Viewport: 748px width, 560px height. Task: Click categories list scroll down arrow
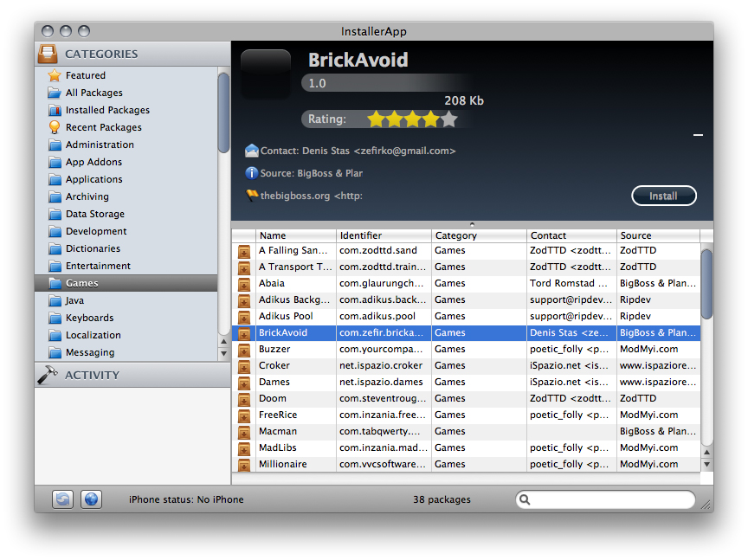tap(223, 354)
